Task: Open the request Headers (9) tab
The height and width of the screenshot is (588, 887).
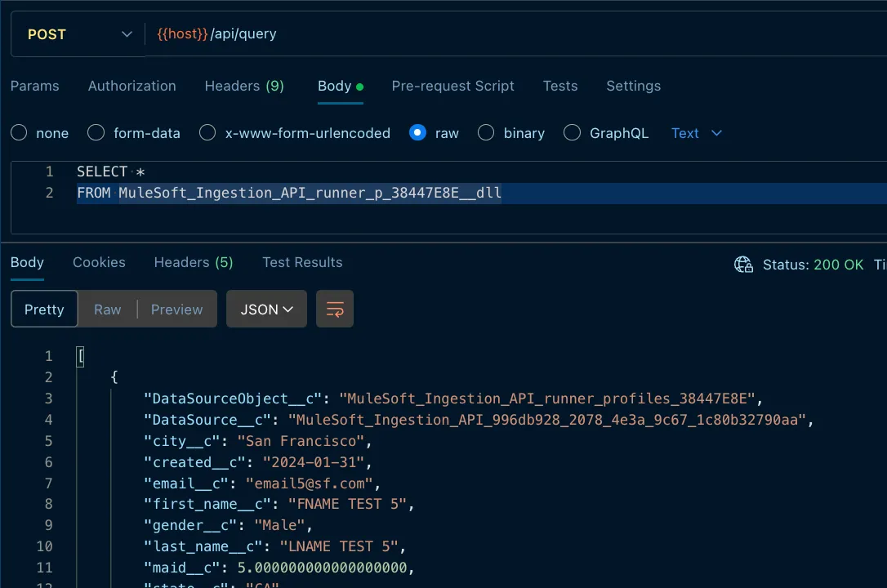Action: [x=244, y=86]
